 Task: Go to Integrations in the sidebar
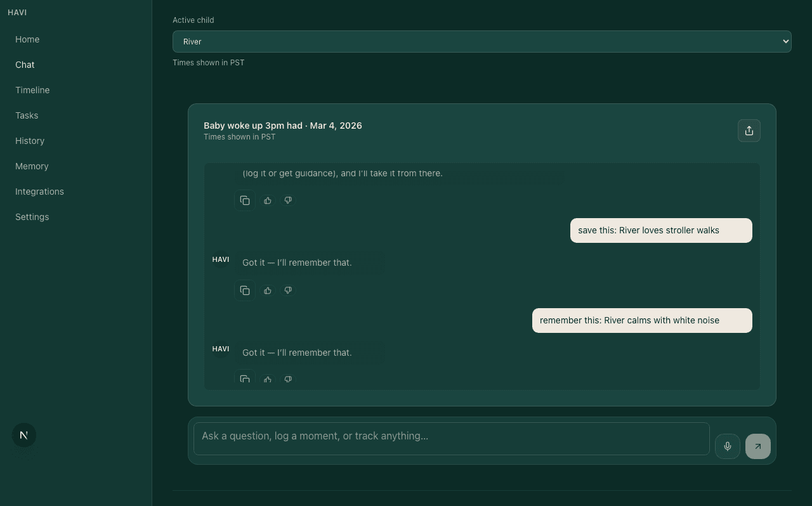click(x=39, y=191)
